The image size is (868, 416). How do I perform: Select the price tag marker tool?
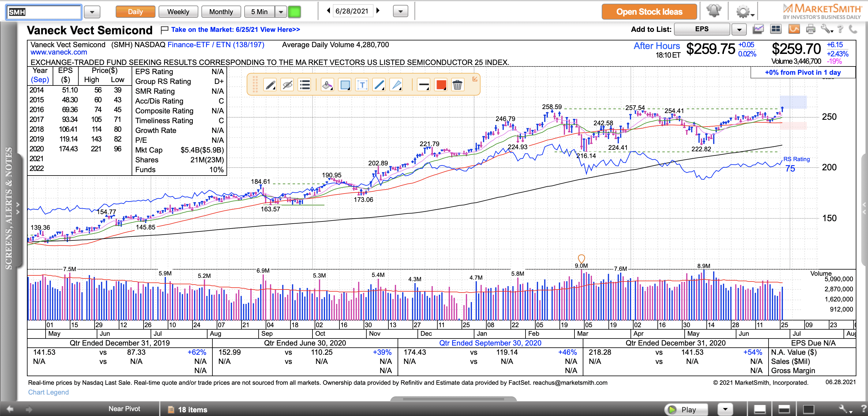point(327,85)
